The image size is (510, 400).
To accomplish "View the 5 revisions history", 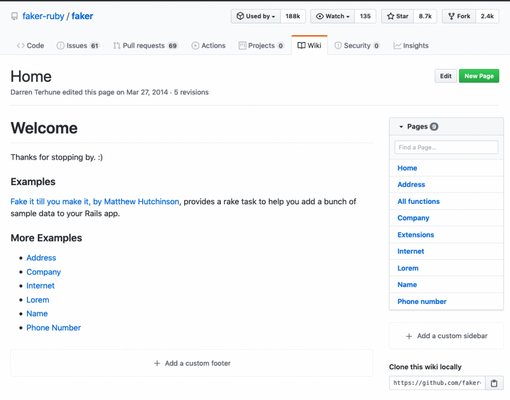I will [x=191, y=92].
